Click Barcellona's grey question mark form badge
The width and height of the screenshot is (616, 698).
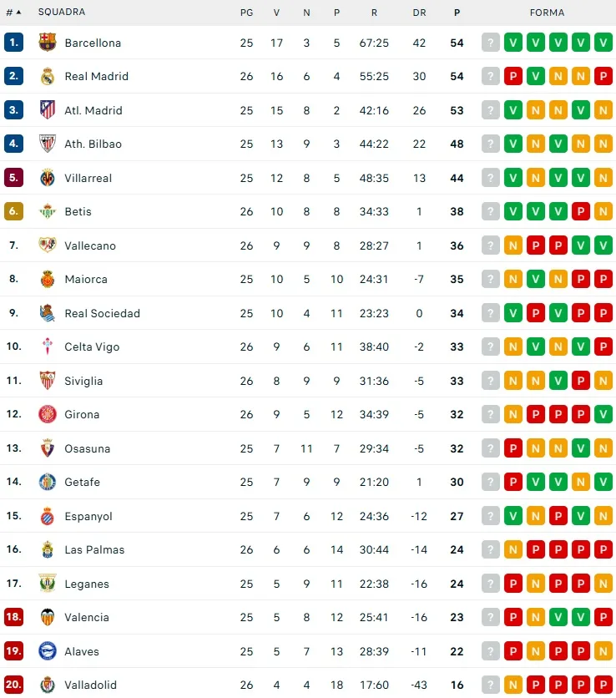click(491, 43)
